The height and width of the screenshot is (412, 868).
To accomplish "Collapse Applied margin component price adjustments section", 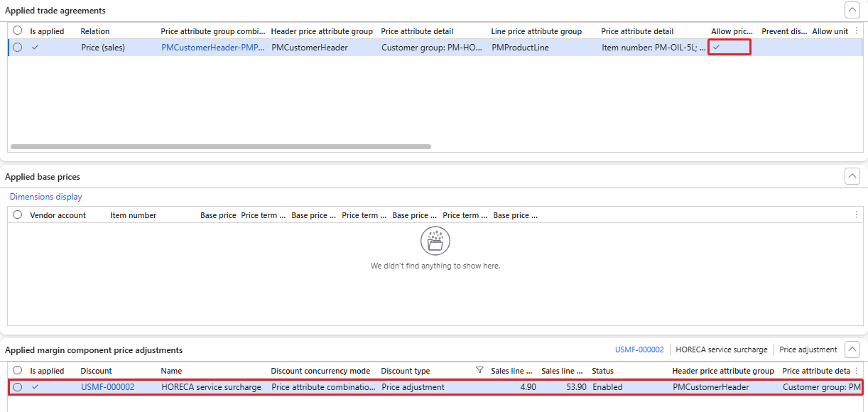I will pos(852,349).
